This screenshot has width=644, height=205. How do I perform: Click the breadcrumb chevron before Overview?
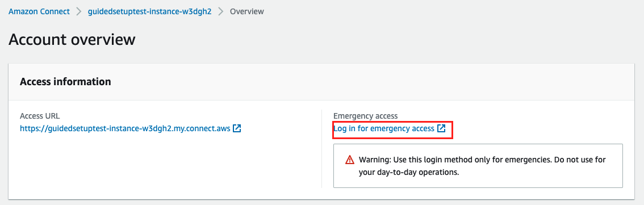(x=221, y=11)
